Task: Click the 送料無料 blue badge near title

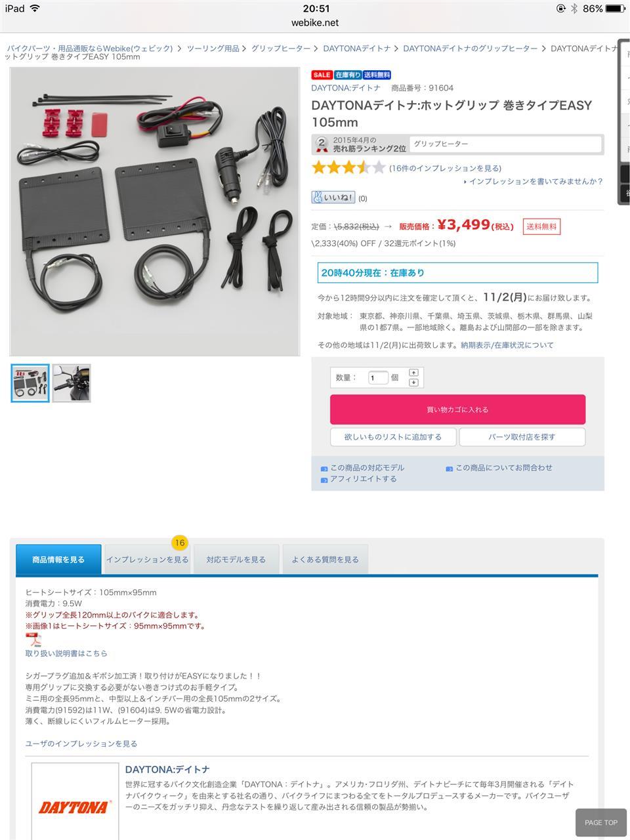Action: pos(377,75)
